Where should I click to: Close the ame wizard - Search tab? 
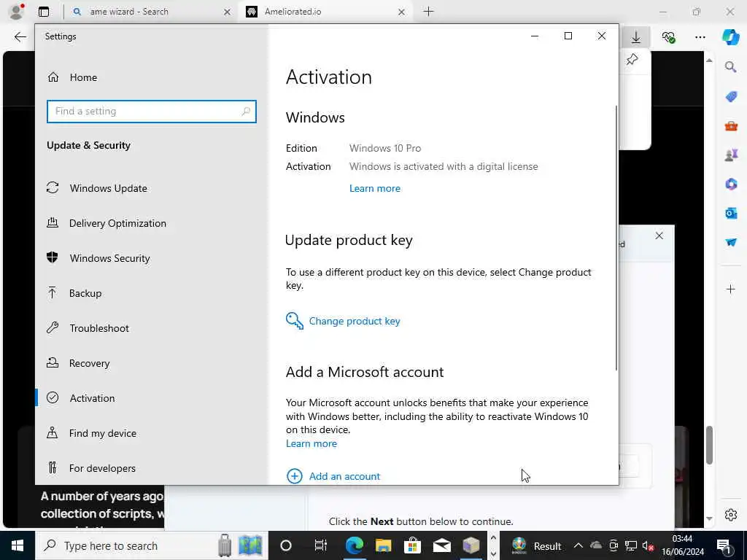click(228, 12)
